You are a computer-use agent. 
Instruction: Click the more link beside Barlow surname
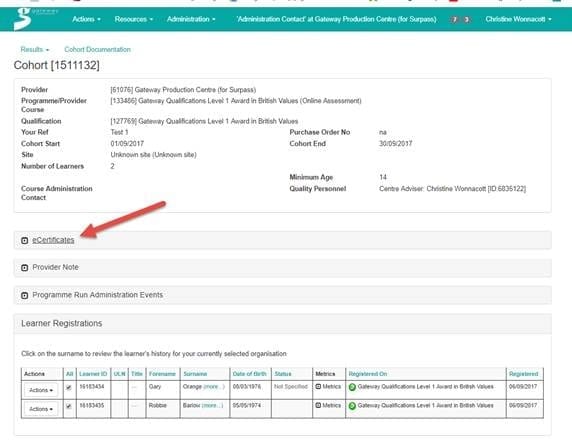(x=212, y=405)
